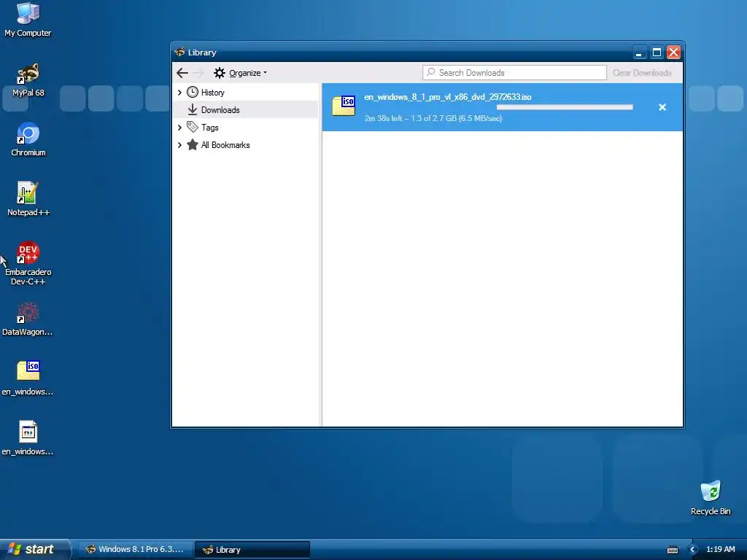Minimize the Library window

click(x=639, y=52)
